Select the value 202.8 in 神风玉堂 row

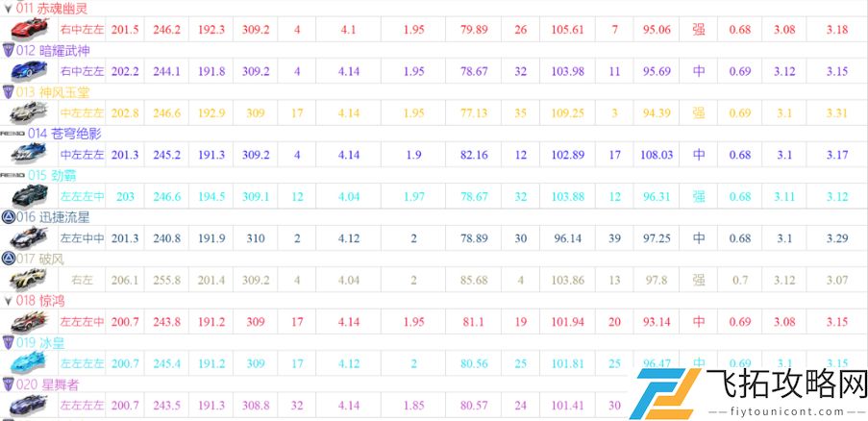pyautogui.click(x=125, y=112)
